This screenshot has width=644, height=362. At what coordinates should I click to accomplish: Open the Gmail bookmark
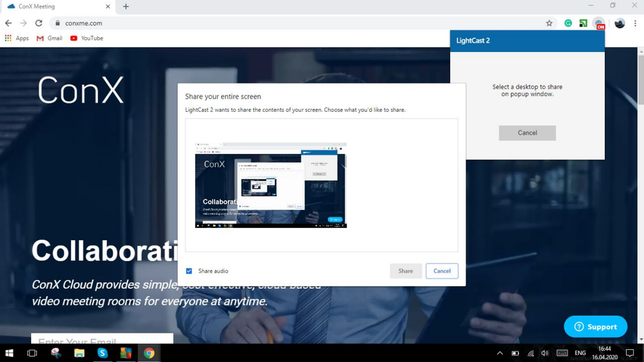coord(50,38)
